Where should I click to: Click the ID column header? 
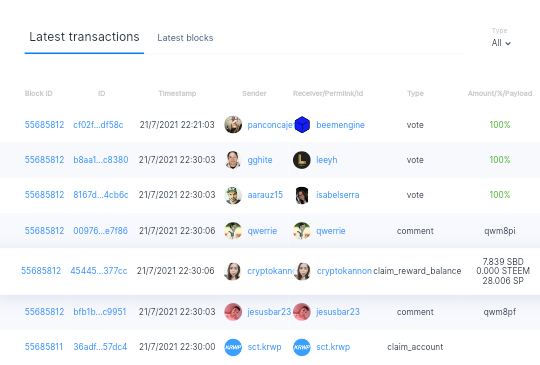click(x=101, y=93)
